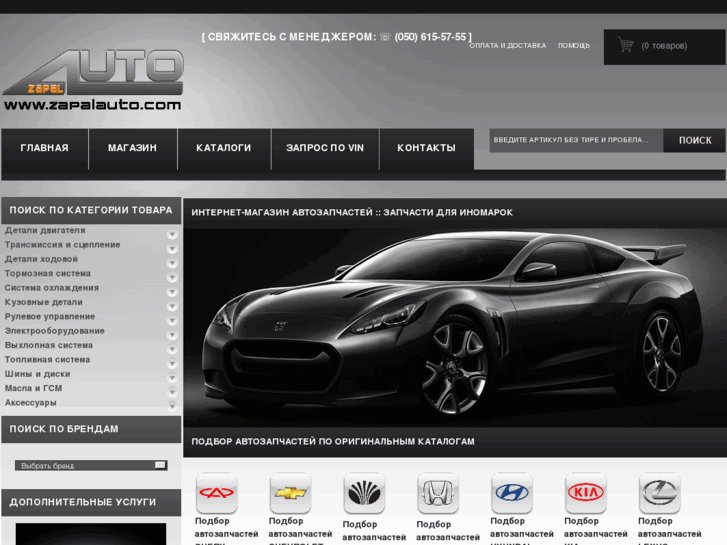The width and height of the screenshot is (727, 545).
Task: Click the Кузовные детали category text
Action: coord(44,302)
